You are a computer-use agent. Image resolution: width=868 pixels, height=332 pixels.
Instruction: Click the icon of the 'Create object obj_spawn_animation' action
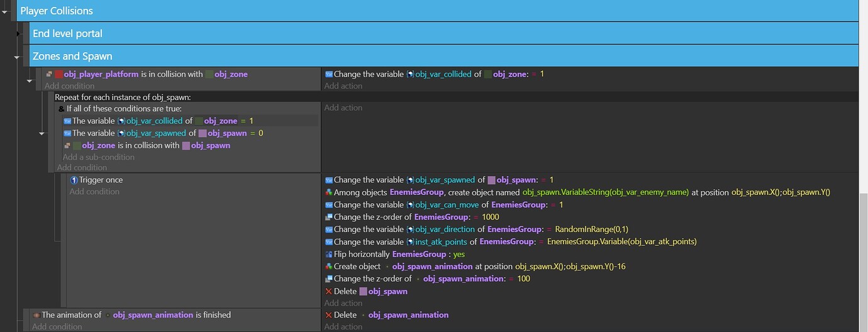(328, 267)
